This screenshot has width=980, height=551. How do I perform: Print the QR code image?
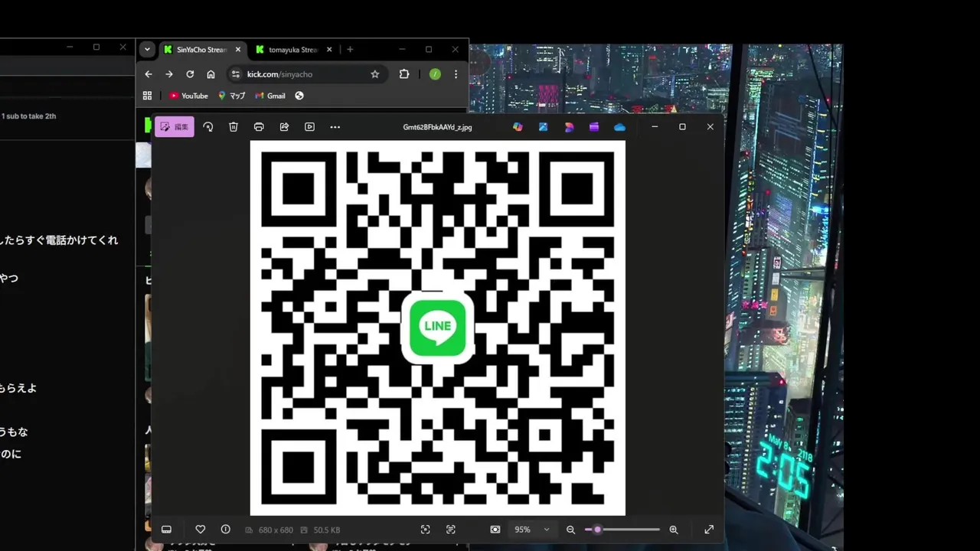point(259,127)
